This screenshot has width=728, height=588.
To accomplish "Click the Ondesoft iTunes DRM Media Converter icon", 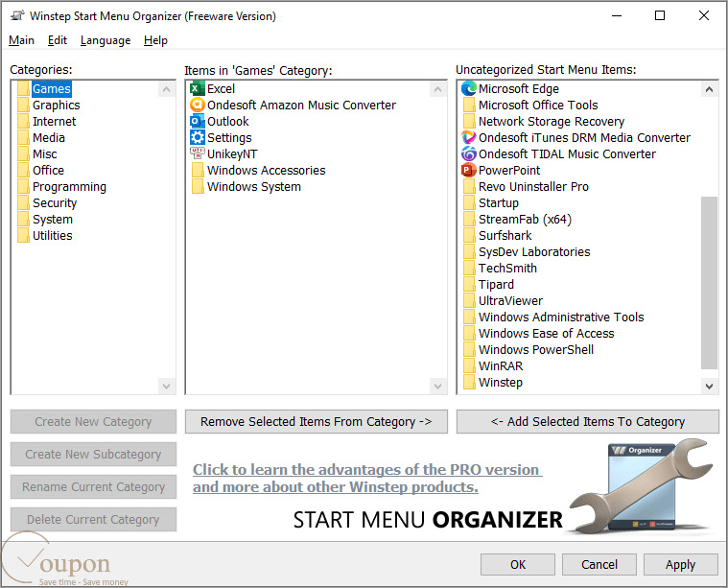I will [469, 137].
